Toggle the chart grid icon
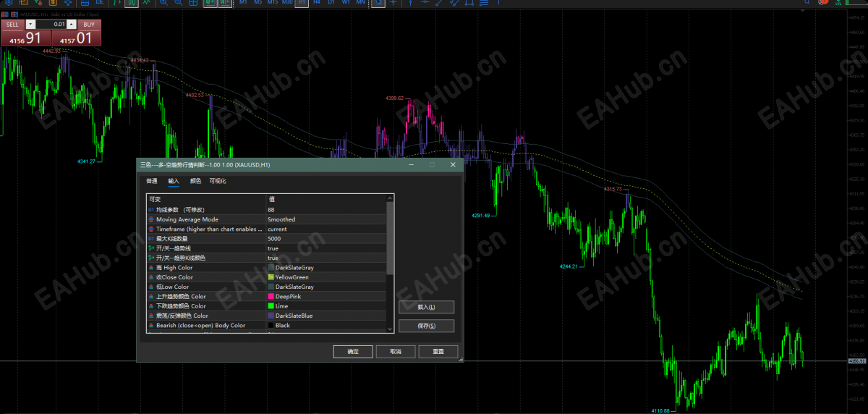Screen dimensions: 868x414 click(193, 3)
